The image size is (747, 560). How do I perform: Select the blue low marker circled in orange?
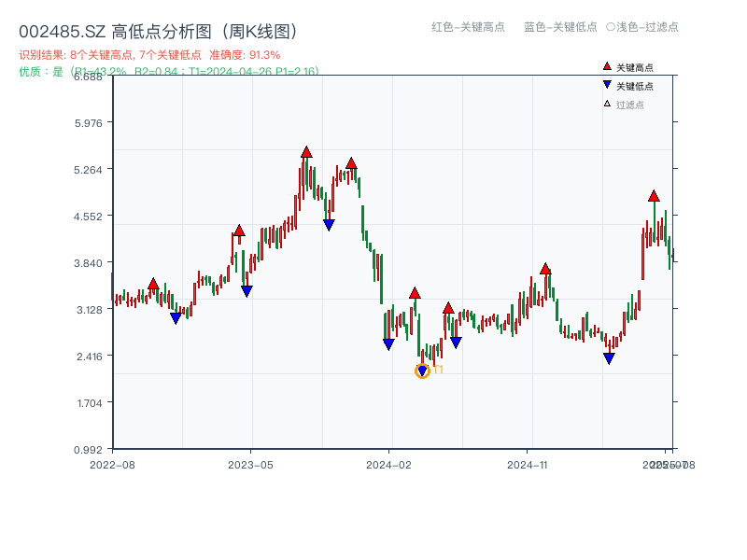(x=422, y=371)
